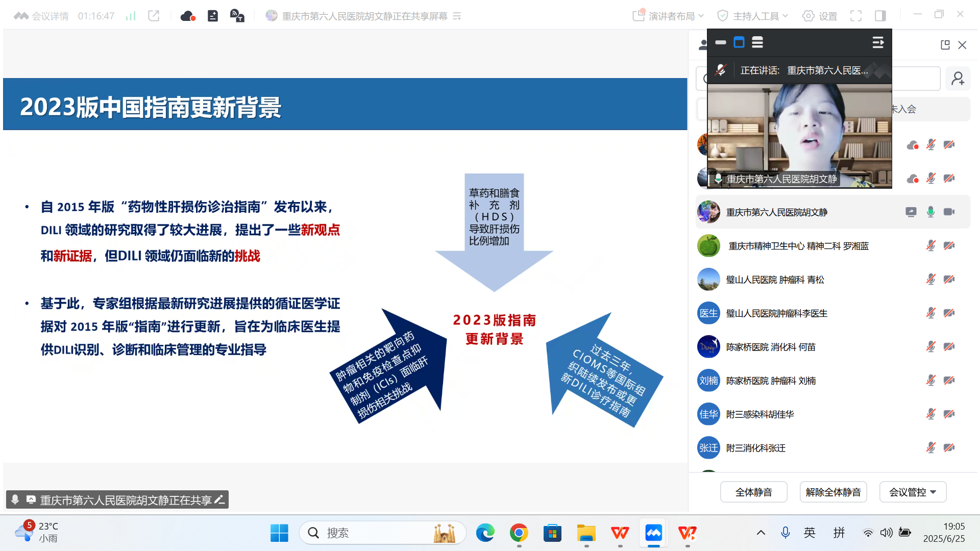Open the cloud recording icon in top toolbar
The width and height of the screenshot is (980, 551).
188,16
